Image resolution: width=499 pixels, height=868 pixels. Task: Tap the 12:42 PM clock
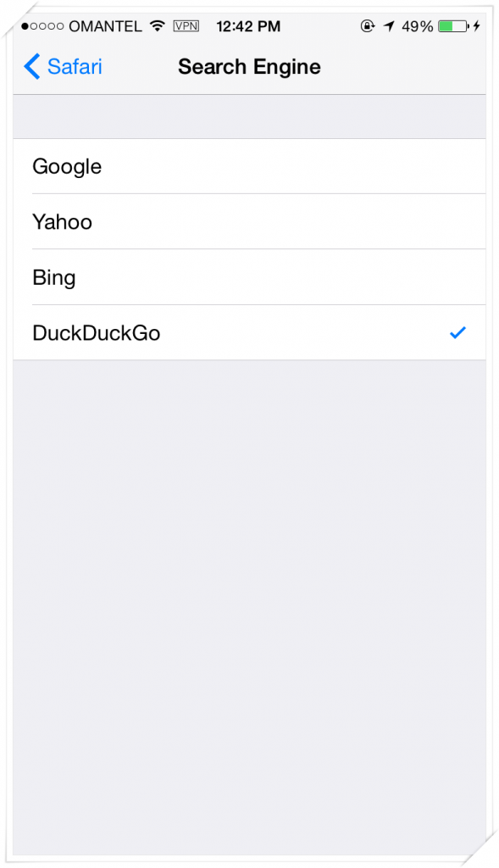(248, 25)
